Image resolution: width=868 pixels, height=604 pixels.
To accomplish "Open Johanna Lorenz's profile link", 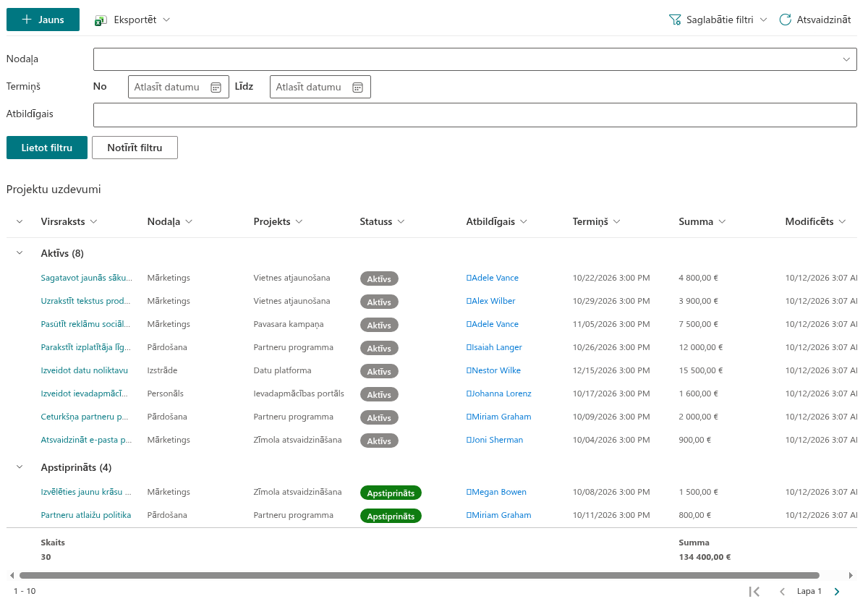I will 499,394.
